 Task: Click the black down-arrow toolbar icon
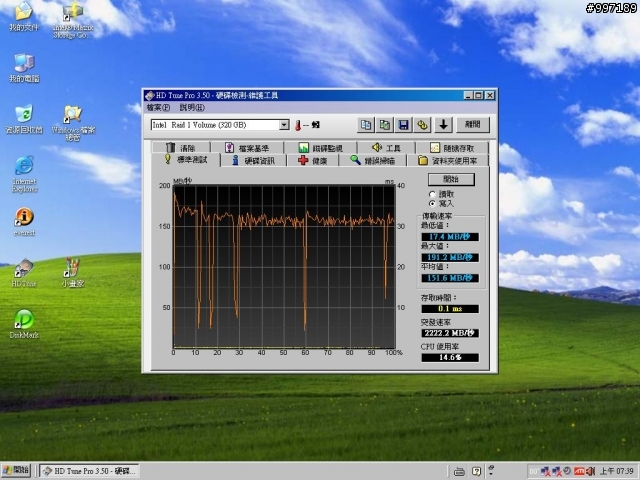443,125
